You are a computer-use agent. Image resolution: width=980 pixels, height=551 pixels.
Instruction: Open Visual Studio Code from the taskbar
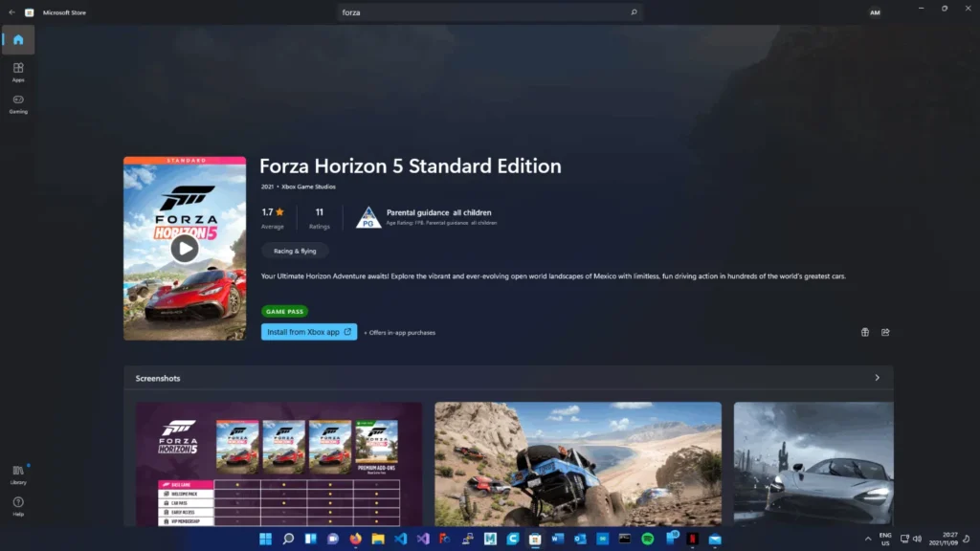point(401,539)
